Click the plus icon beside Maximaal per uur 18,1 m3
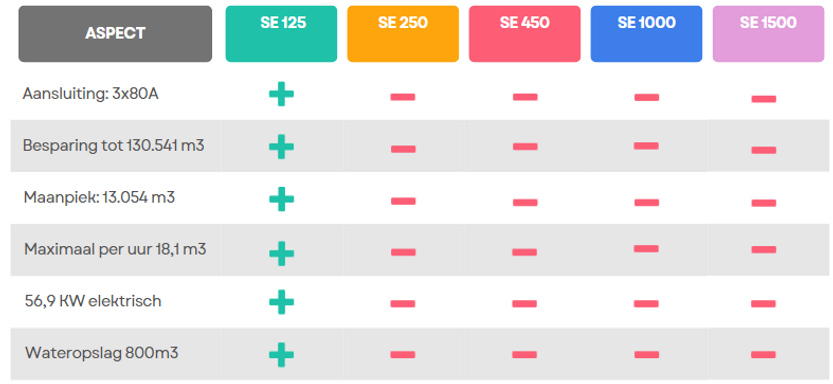The width and height of the screenshot is (833, 384). [x=281, y=253]
